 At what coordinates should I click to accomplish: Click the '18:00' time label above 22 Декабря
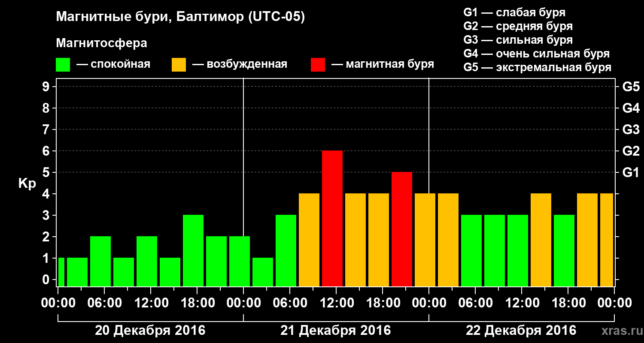568,303
